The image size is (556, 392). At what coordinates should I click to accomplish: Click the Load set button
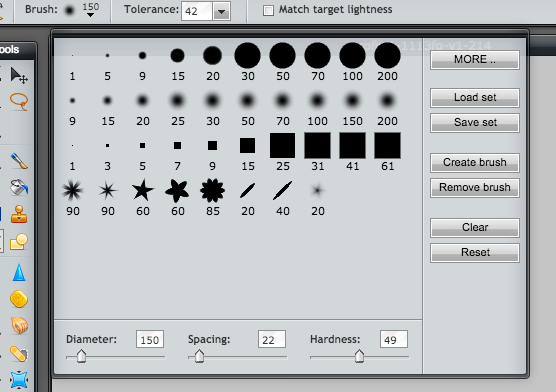475,98
